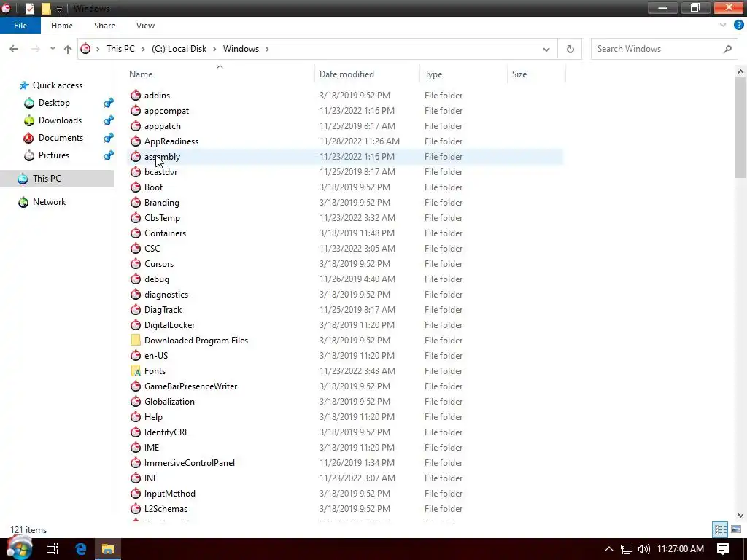This screenshot has height=560, width=747.
Task: Select the addins folder icon
Action: coord(136,96)
